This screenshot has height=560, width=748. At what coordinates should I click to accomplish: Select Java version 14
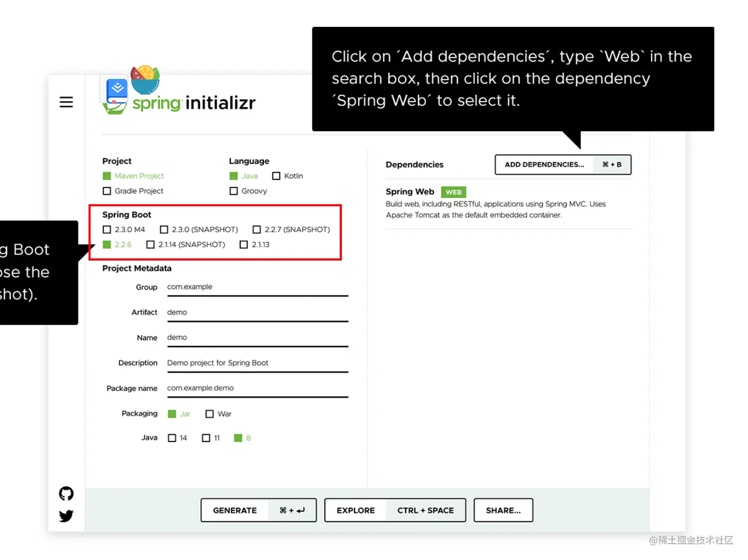click(x=178, y=438)
